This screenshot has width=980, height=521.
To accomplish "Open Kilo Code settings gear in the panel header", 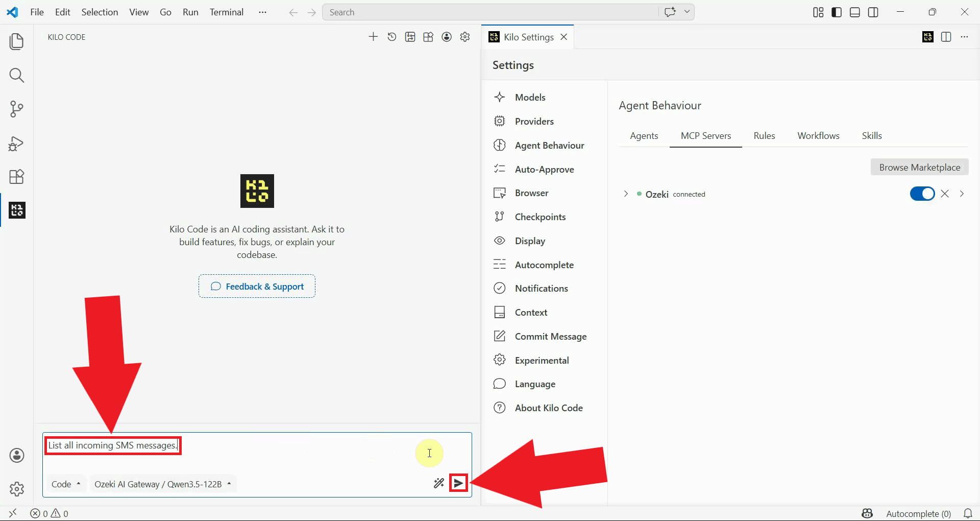I will tap(465, 37).
